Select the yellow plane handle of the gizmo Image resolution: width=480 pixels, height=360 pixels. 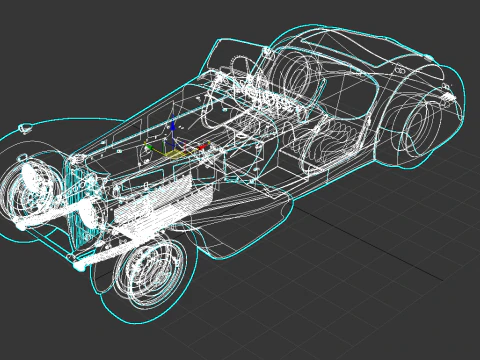point(174,154)
